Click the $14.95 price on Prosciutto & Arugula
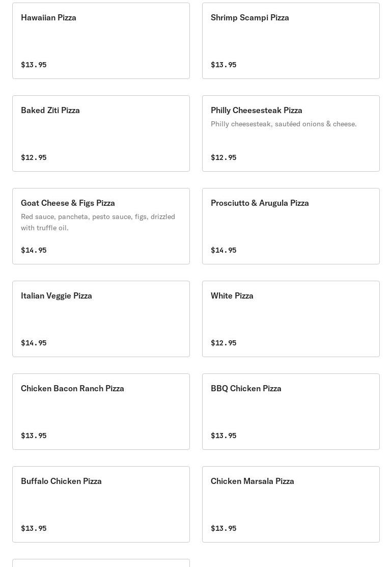 coord(223,250)
